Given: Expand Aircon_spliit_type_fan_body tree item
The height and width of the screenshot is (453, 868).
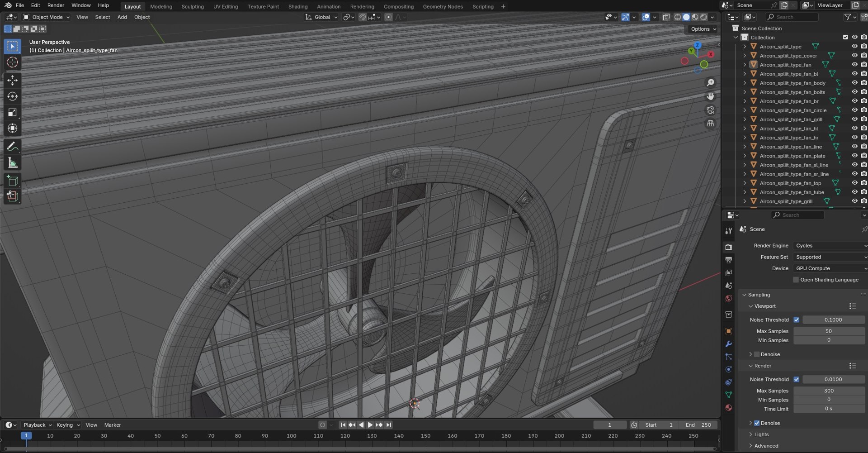Looking at the screenshot, I should (x=745, y=83).
